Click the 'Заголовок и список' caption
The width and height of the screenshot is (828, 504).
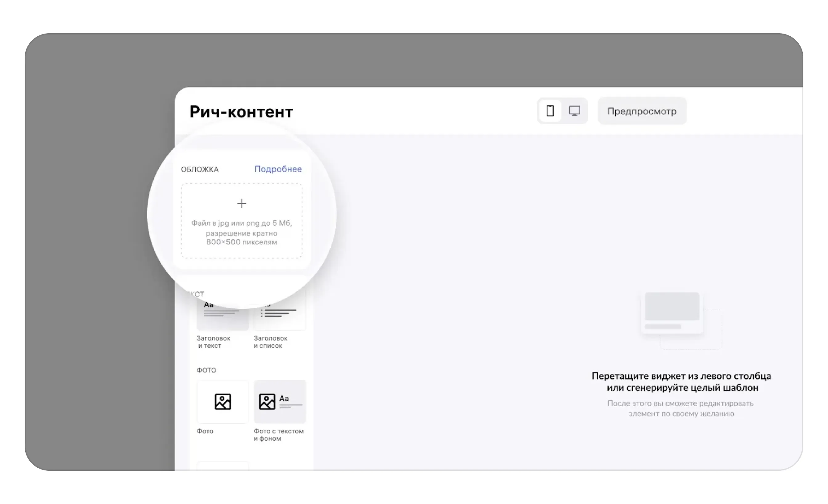270,342
